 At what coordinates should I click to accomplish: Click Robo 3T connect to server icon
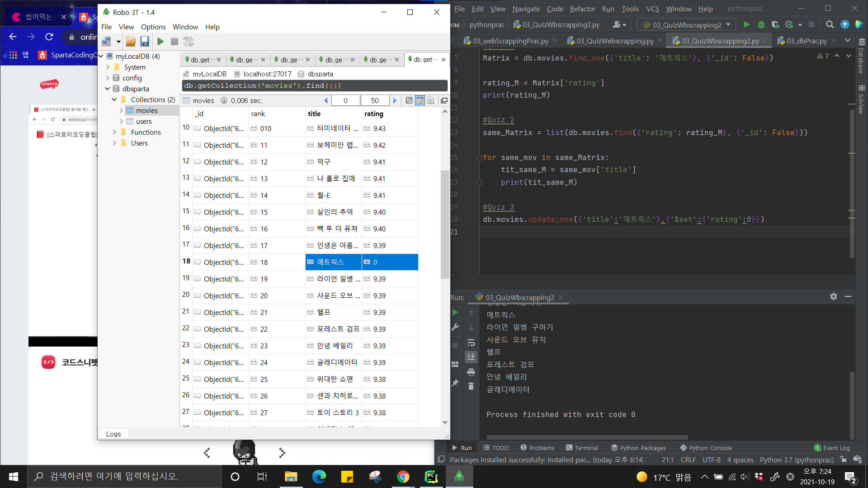[107, 42]
